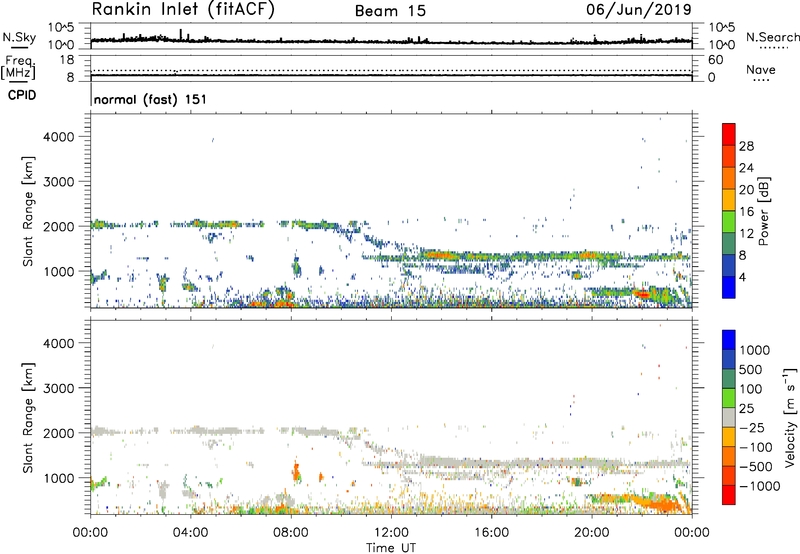Click the '-1000' tick on velocity colorbar
Viewport: 800px width, 554px height.
click(759, 486)
